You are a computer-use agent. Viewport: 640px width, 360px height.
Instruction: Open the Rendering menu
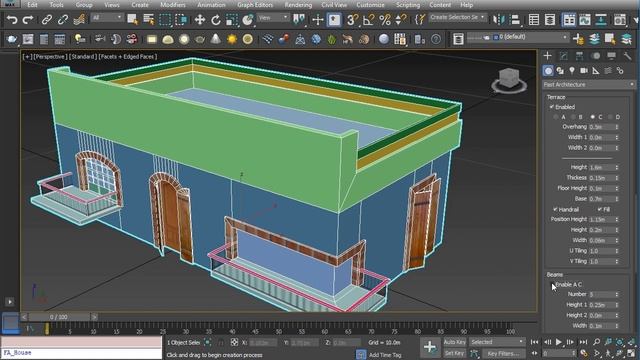[298, 5]
